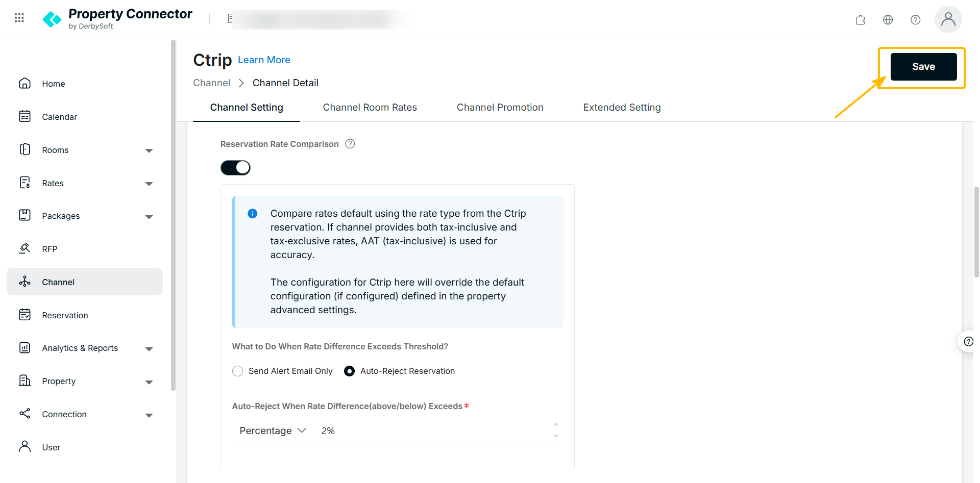This screenshot has height=483, width=980.
Task: Click the Channel sidebar icon
Action: pos(24,282)
